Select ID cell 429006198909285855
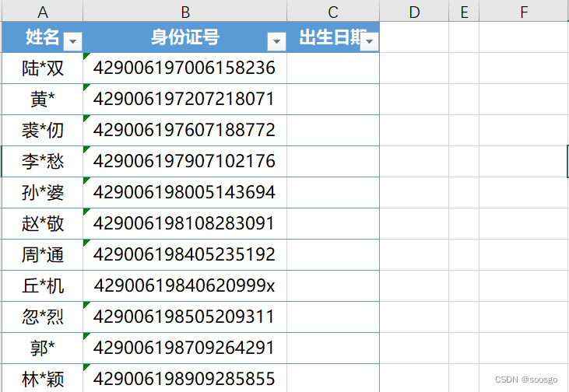569x392 pixels. tap(185, 378)
